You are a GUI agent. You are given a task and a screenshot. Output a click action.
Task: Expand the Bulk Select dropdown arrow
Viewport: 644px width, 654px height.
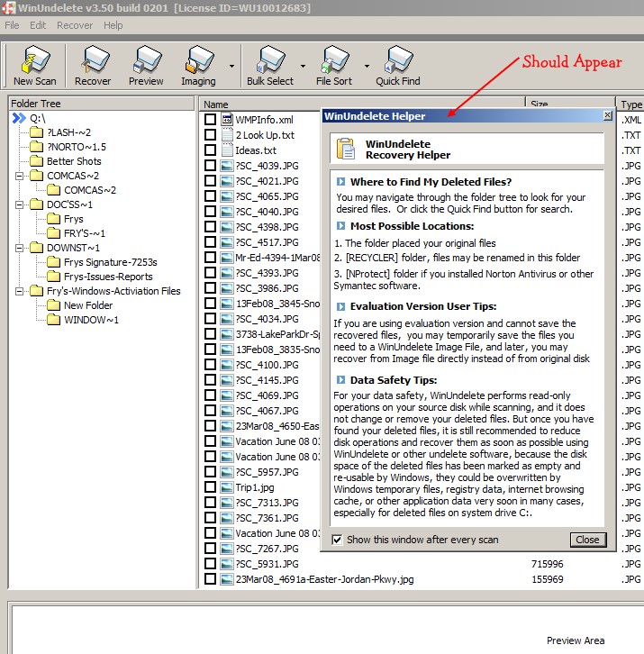(303, 66)
